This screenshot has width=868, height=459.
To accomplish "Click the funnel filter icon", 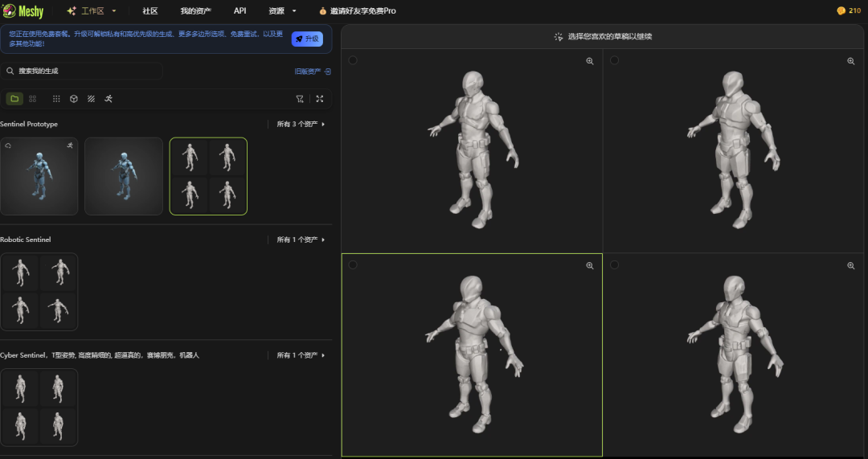I will pos(300,99).
